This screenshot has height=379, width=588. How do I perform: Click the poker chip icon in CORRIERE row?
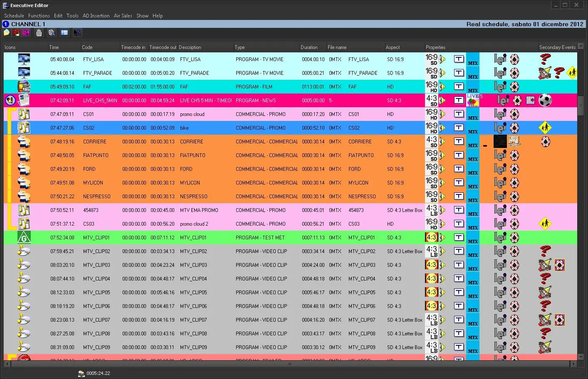[545, 141]
